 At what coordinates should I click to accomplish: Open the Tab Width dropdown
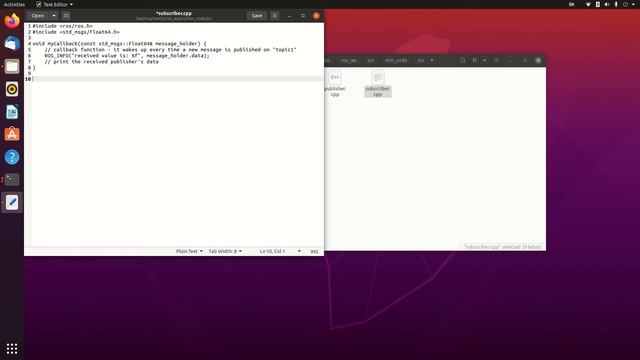(x=225, y=251)
